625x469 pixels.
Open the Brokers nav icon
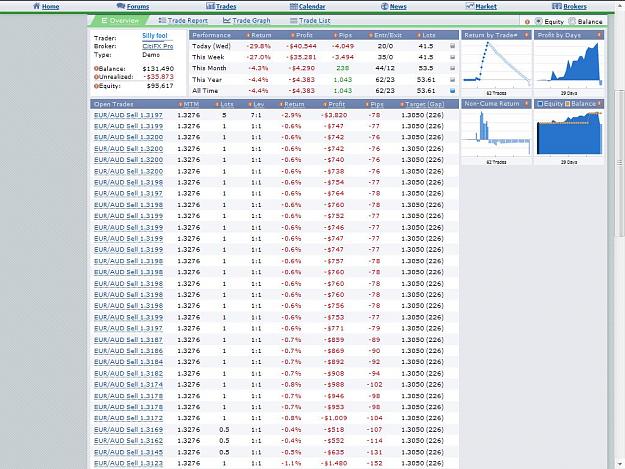(557, 6)
